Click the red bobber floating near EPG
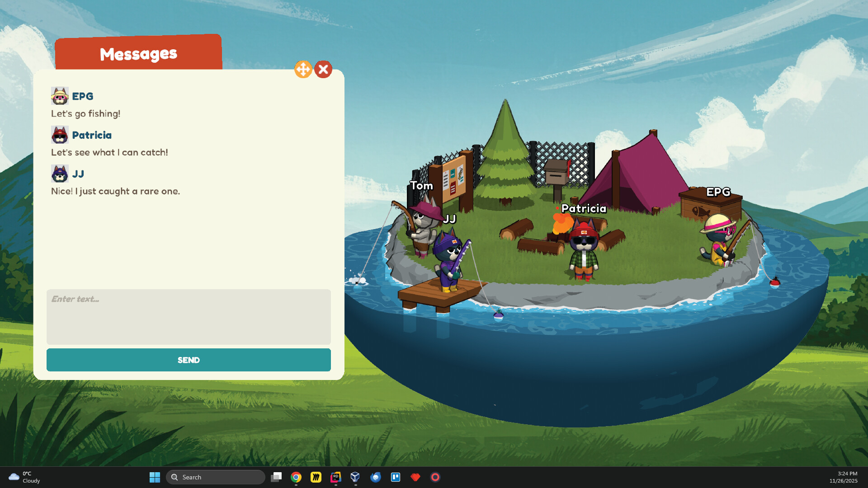Screen dimensions: 868x488 pyautogui.click(x=774, y=282)
